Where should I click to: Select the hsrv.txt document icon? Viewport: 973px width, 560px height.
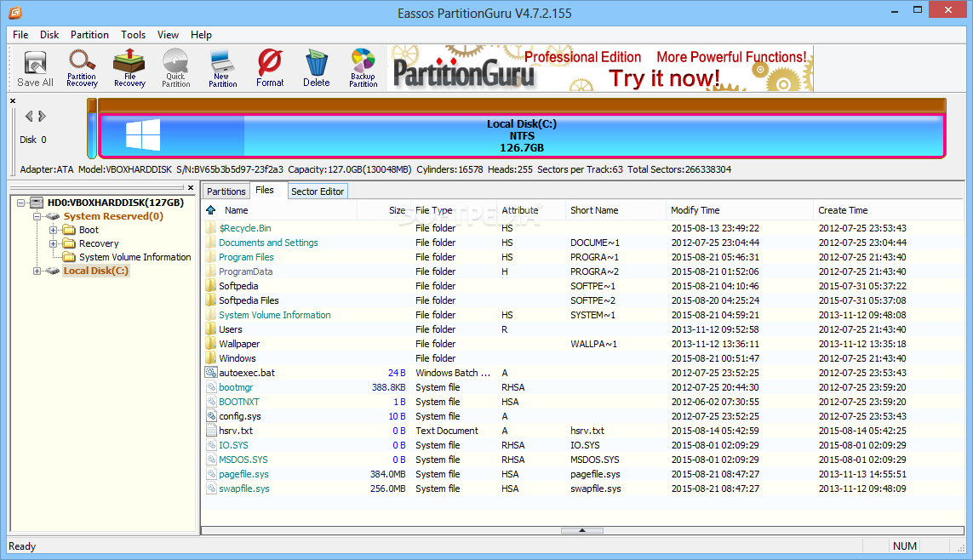211,431
